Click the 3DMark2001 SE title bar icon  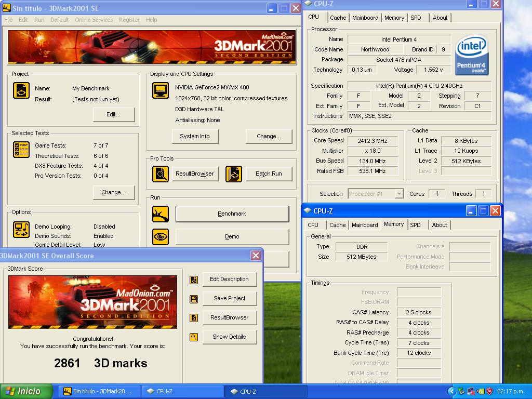pyautogui.click(x=6, y=8)
